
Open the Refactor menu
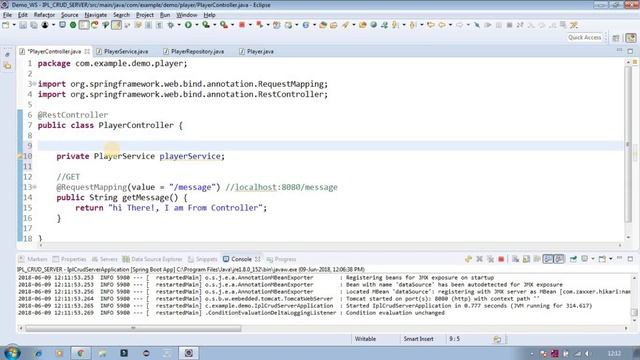click(44, 15)
